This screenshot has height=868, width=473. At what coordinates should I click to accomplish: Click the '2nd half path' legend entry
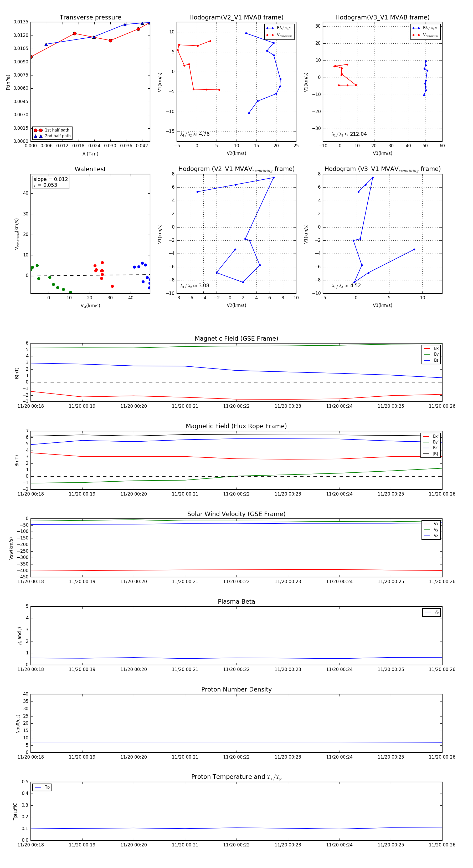53,136
